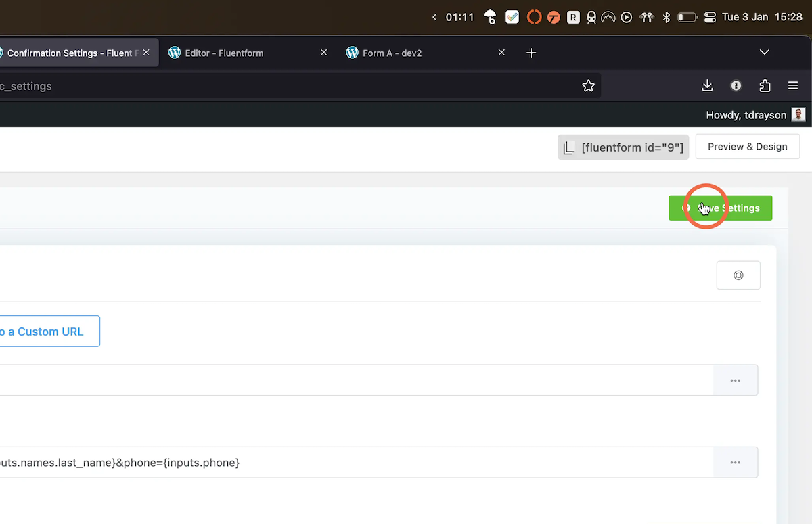Image resolution: width=812 pixels, height=525 pixels.
Task: Open the help/support lifebuoy icon in settings panel
Action: (738, 275)
